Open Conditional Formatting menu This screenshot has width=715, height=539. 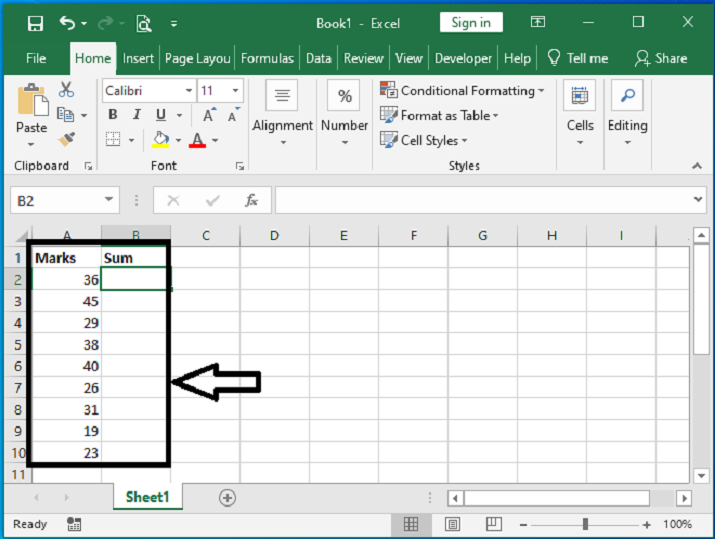462,90
